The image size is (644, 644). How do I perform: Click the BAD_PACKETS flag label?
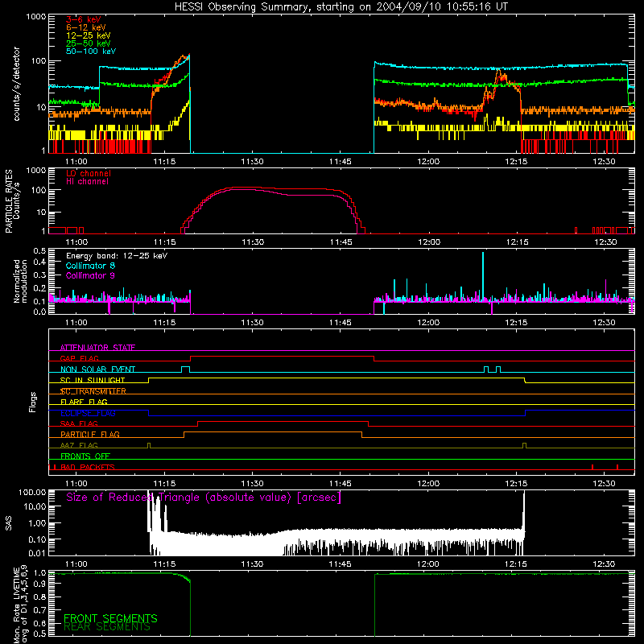tap(88, 467)
